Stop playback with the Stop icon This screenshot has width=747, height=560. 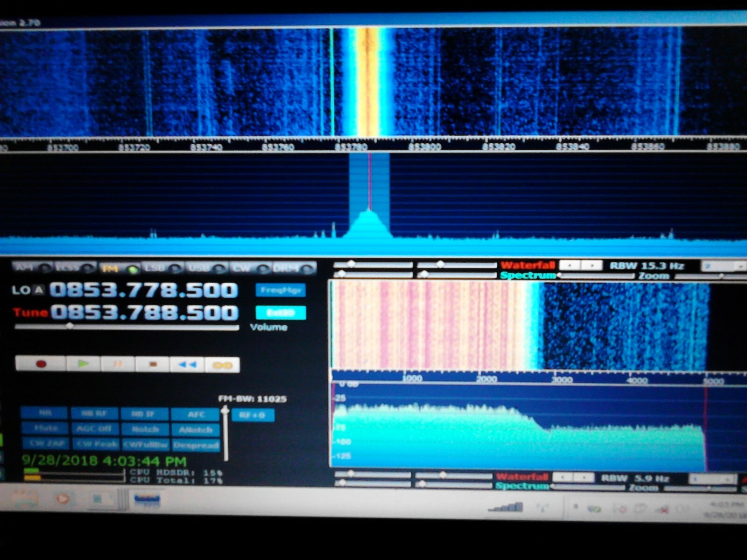[x=153, y=364]
